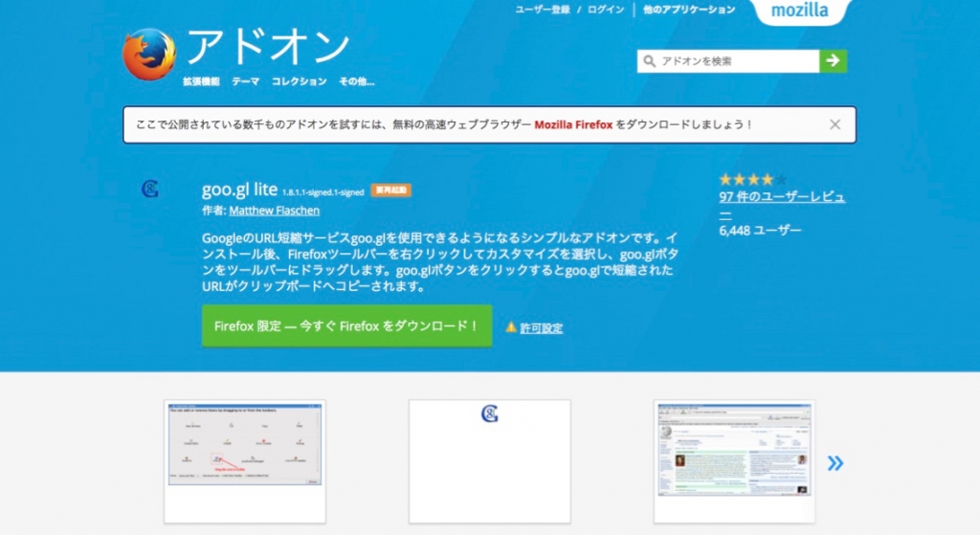This screenshot has height=535, width=980.
Task: Open the mozilla tab logo
Action: (800, 10)
